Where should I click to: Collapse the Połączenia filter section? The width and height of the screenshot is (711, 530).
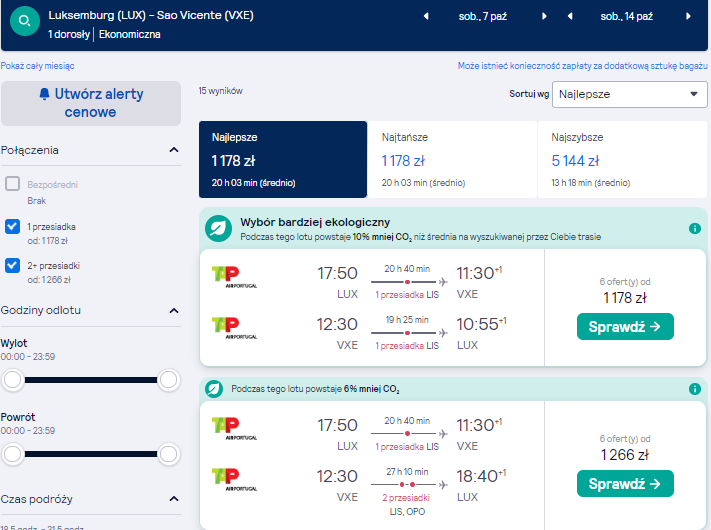(174, 150)
